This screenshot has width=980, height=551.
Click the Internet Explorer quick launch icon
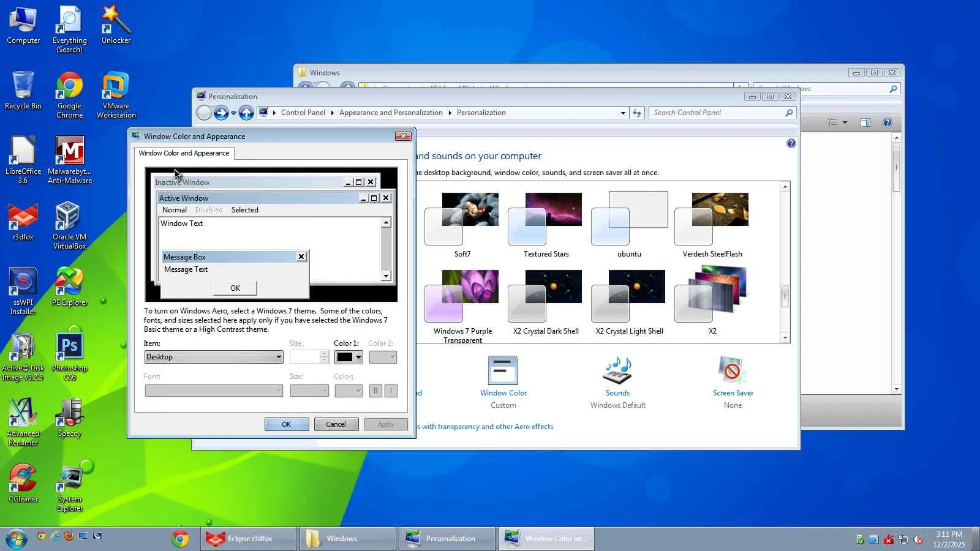pyautogui.click(x=55, y=536)
